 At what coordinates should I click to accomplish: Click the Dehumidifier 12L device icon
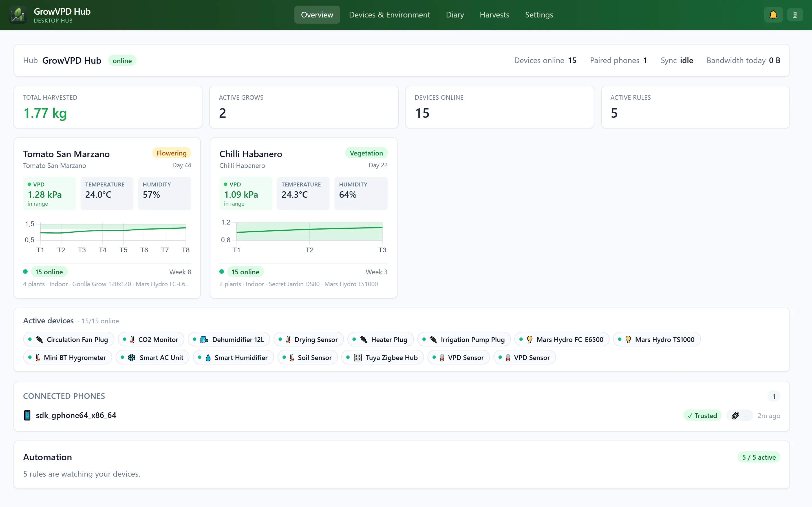pos(204,339)
